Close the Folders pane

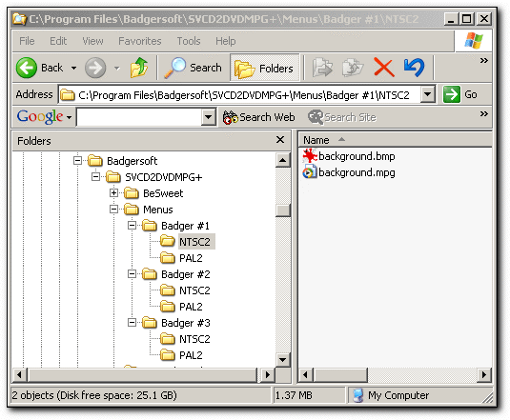coord(280,140)
